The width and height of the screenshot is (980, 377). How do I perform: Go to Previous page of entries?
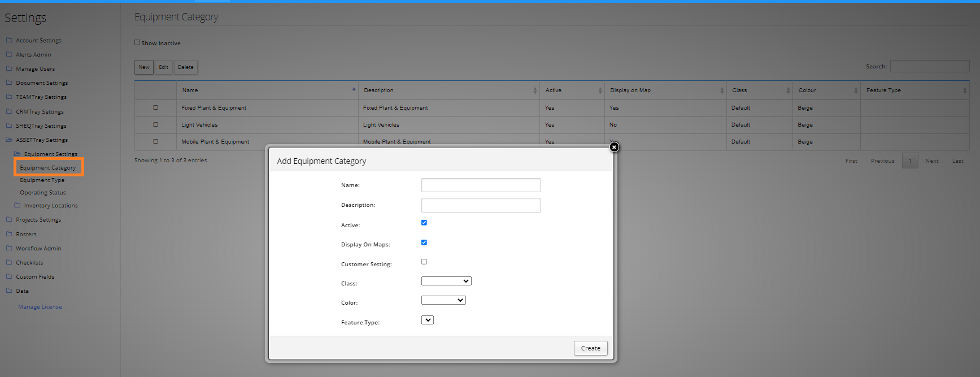(883, 161)
